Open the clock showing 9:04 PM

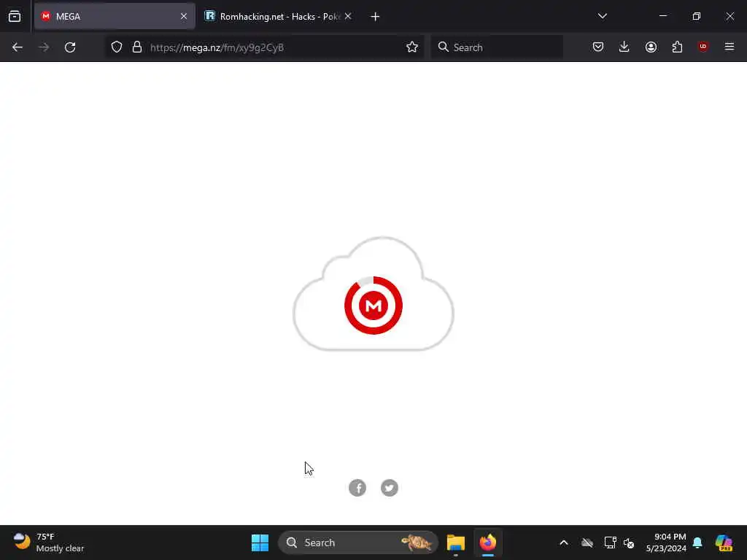(666, 542)
